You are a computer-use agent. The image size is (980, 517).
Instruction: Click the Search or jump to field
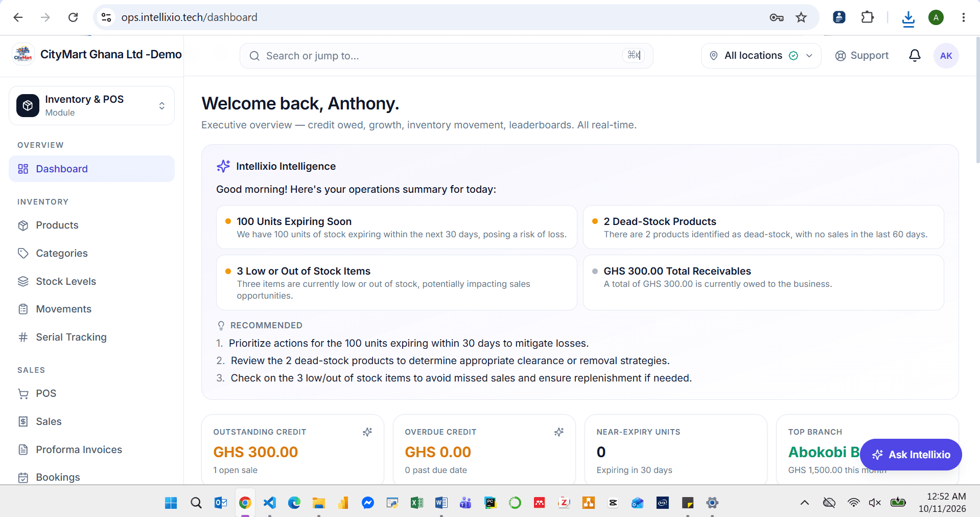(x=446, y=56)
